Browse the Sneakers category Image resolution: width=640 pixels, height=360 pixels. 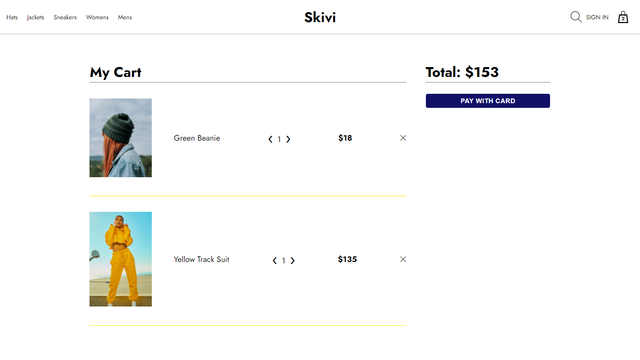click(x=65, y=17)
